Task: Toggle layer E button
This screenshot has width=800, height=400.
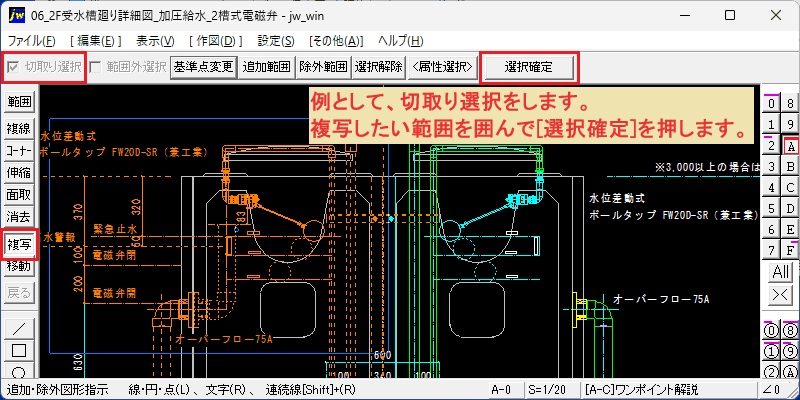Action: point(790,230)
